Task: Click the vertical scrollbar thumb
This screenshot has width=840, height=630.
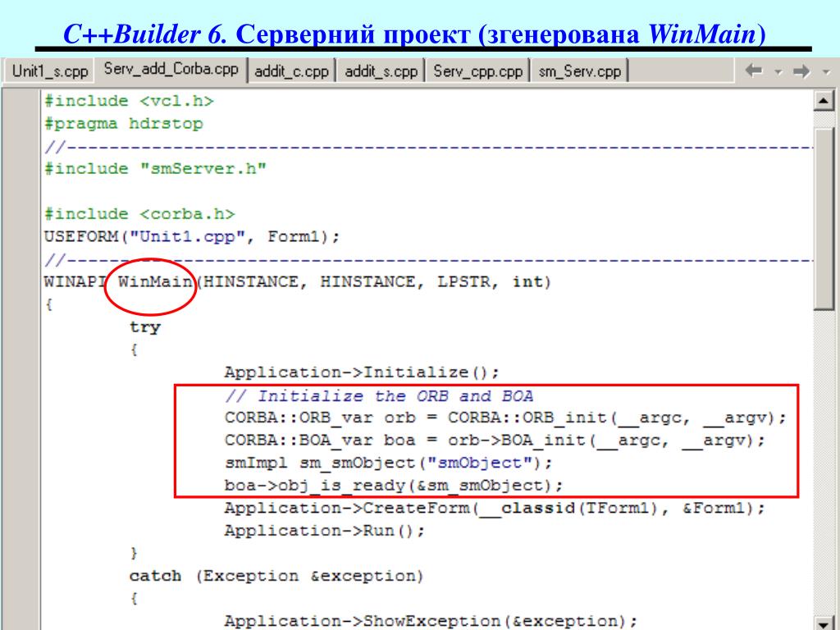Action: (824, 218)
